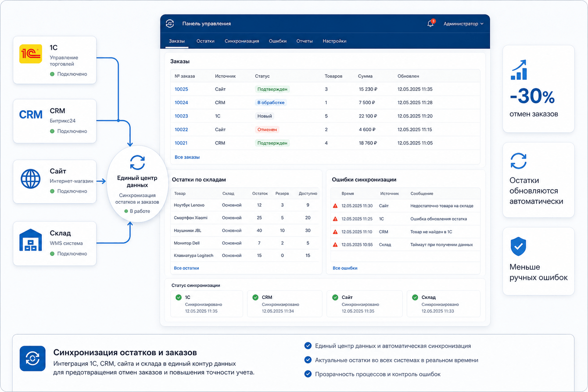Click the warning icon for 12.05.2025 11:30 error
Image resolution: width=588 pixels, height=392 pixels.
click(x=335, y=205)
